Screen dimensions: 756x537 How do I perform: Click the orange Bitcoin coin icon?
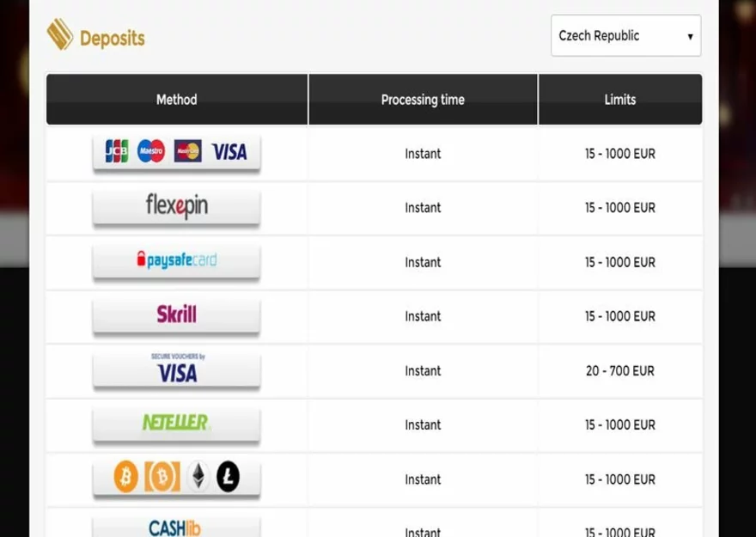[x=126, y=477]
